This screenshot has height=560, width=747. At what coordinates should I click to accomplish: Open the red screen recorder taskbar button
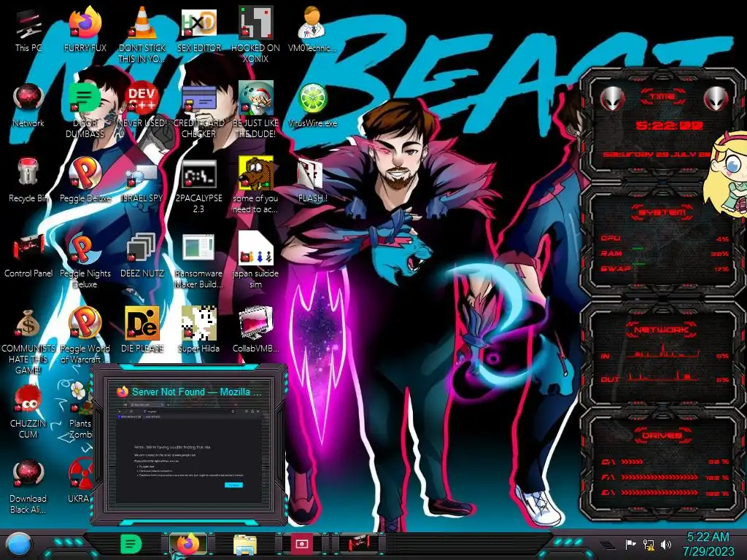[302, 544]
